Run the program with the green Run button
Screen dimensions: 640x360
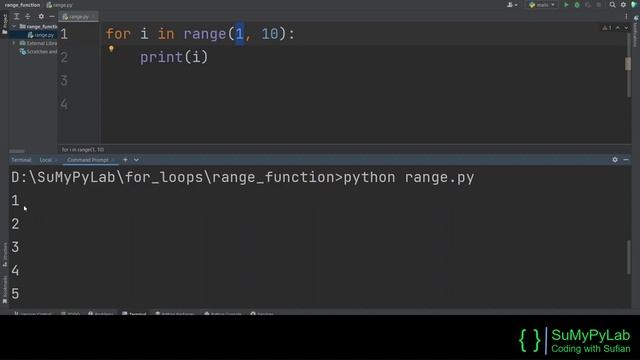(566, 5)
